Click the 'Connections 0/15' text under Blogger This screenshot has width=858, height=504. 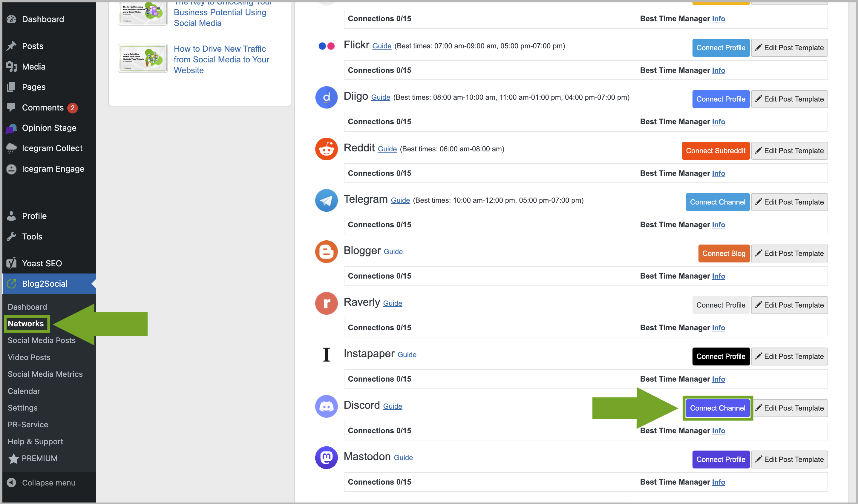point(379,276)
